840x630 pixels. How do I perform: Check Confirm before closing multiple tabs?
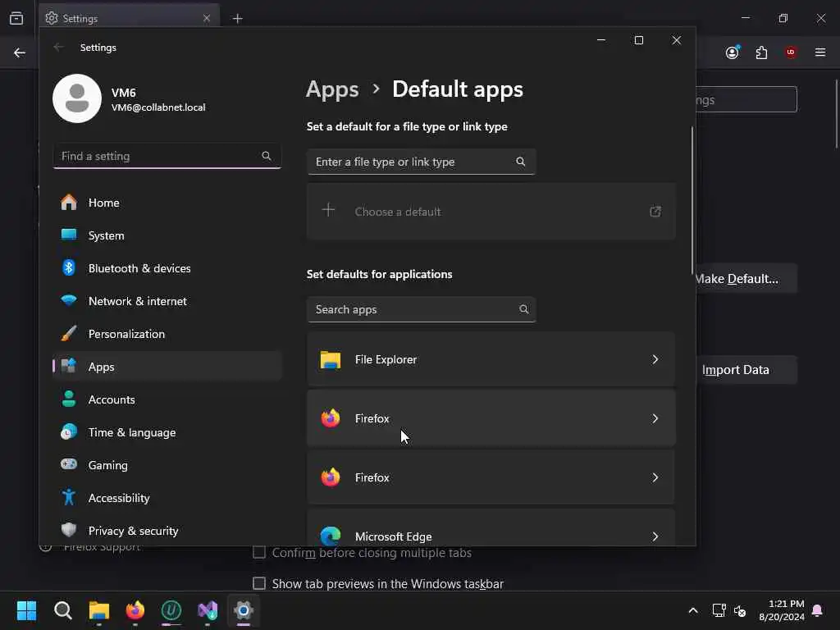pyautogui.click(x=258, y=552)
